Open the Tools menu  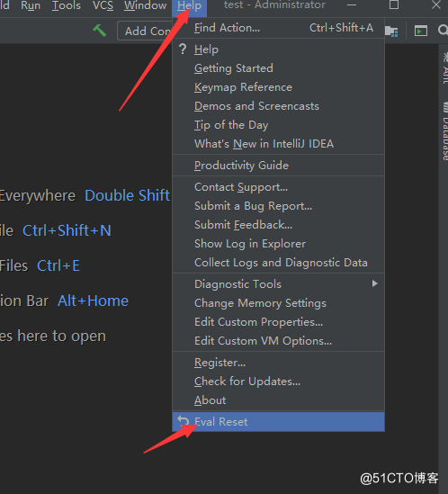tap(67, 5)
